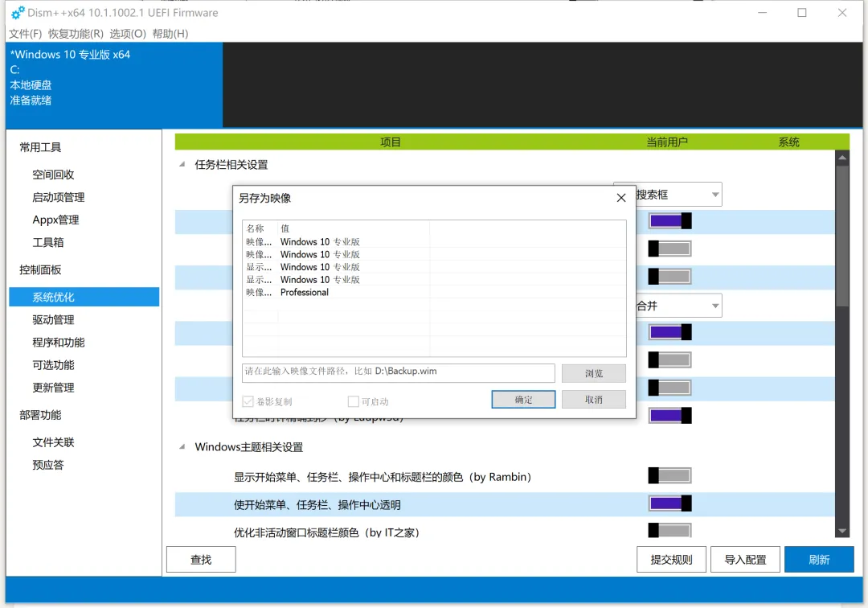This screenshot has width=868, height=608.
Task: Select 系统优化 in sidebar
Action: click(x=84, y=297)
